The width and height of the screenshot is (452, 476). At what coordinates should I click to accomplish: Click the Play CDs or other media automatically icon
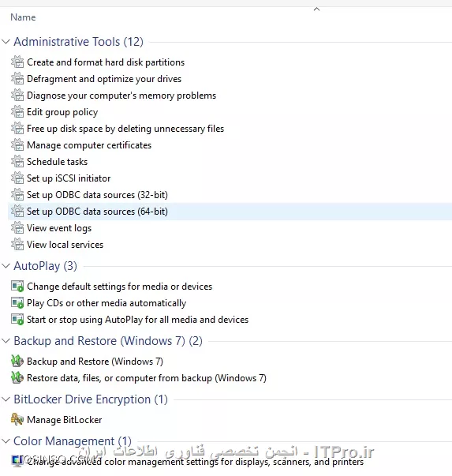(17, 303)
